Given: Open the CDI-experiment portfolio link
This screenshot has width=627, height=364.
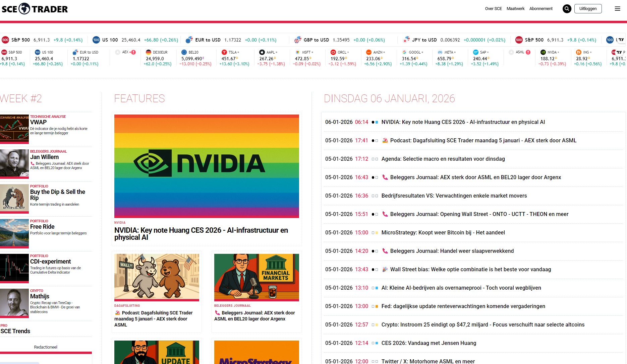Looking at the screenshot, I should click(50, 262).
